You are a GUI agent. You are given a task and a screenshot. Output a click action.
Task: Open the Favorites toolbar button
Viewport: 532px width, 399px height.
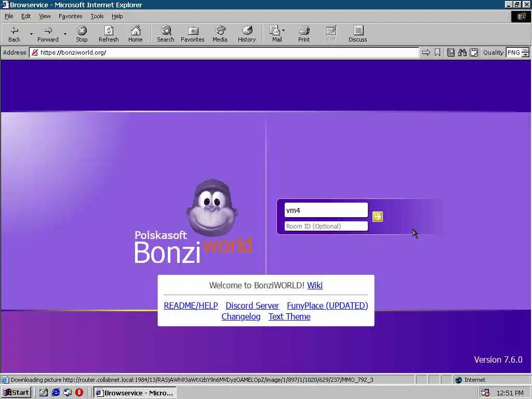coord(193,34)
